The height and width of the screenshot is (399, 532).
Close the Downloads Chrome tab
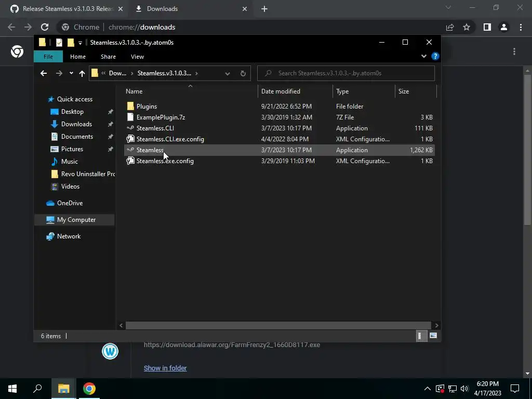click(245, 9)
